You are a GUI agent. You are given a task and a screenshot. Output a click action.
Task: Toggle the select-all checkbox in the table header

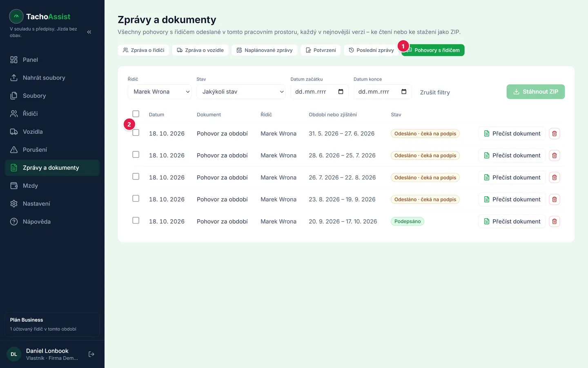click(136, 114)
